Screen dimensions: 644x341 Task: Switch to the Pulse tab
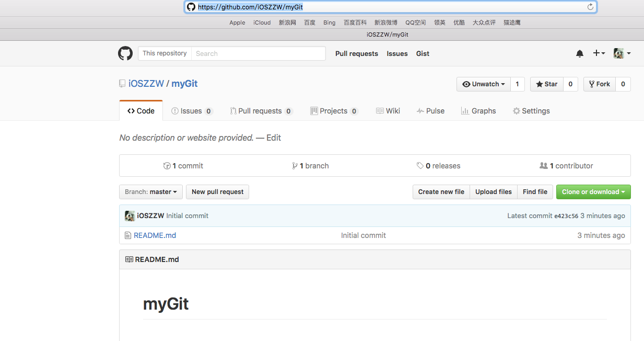pos(430,111)
